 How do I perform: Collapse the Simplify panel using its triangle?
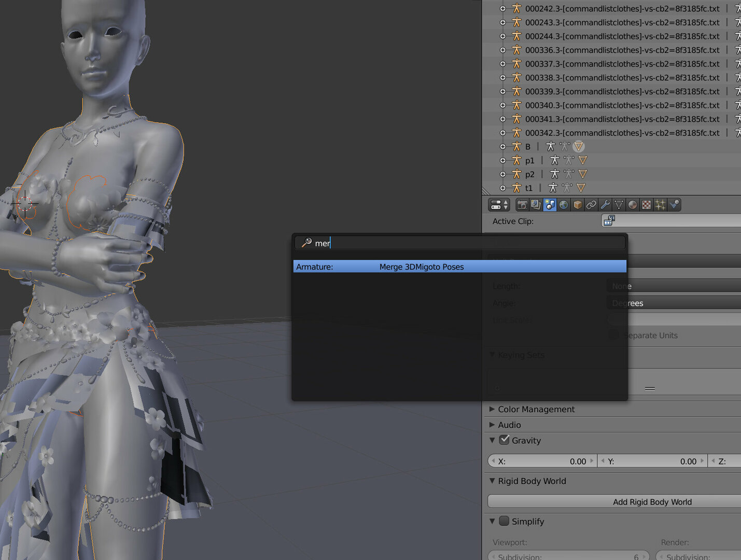point(492,521)
